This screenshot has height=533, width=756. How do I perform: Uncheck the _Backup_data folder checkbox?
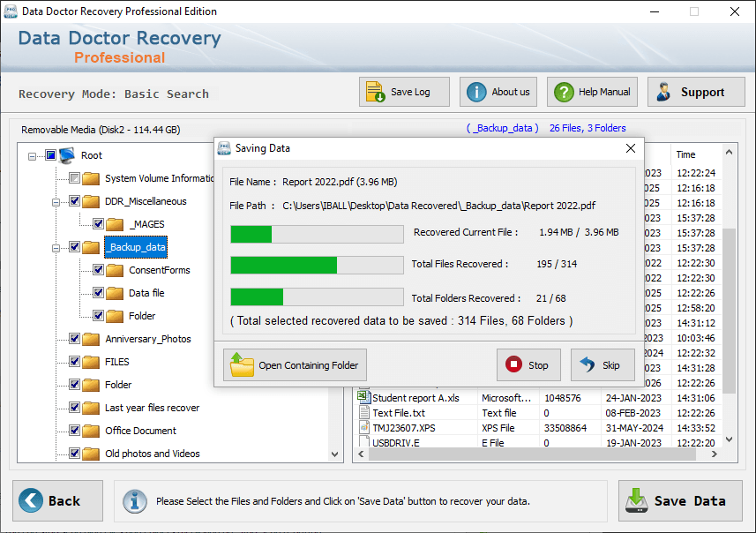[x=74, y=246]
